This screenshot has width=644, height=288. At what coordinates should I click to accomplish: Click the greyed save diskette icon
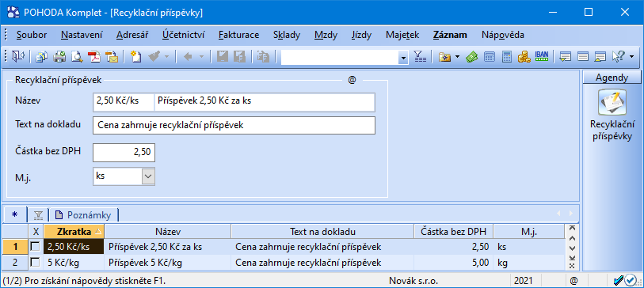pos(223,57)
